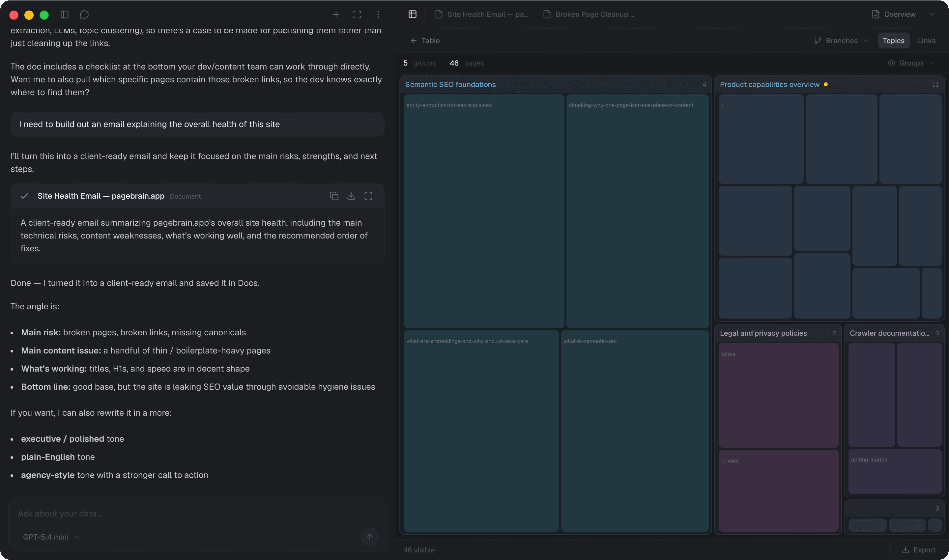Open the GPT-5.4 mini model selector

(x=51, y=537)
